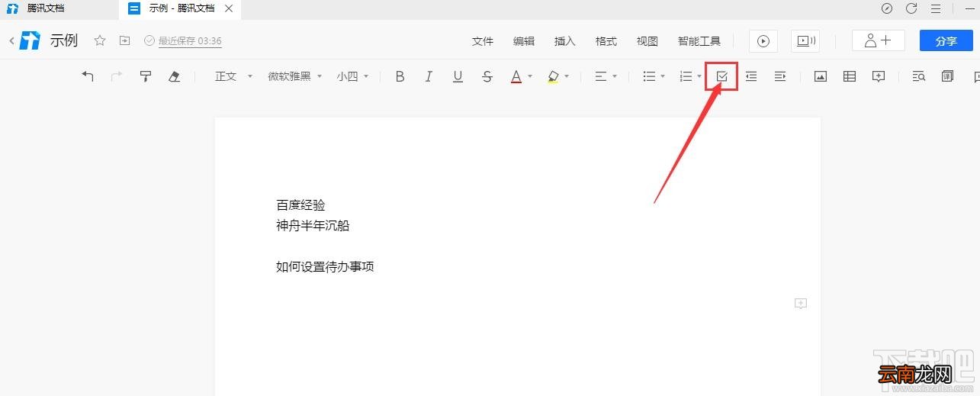Open the text alignment dropdown
980x396 pixels.
point(606,76)
